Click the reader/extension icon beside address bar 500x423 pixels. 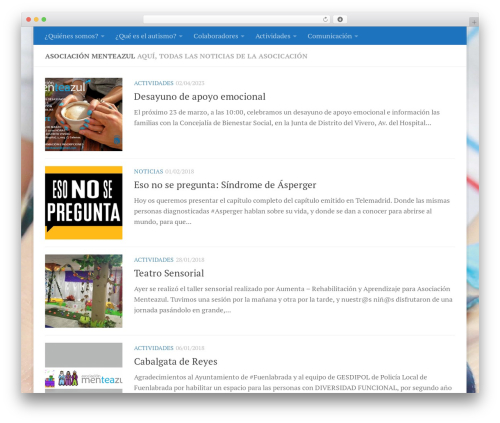click(340, 19)
